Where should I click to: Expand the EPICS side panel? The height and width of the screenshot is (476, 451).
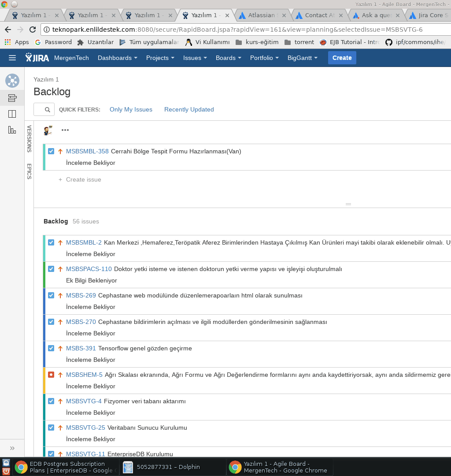tap(29, 171)
